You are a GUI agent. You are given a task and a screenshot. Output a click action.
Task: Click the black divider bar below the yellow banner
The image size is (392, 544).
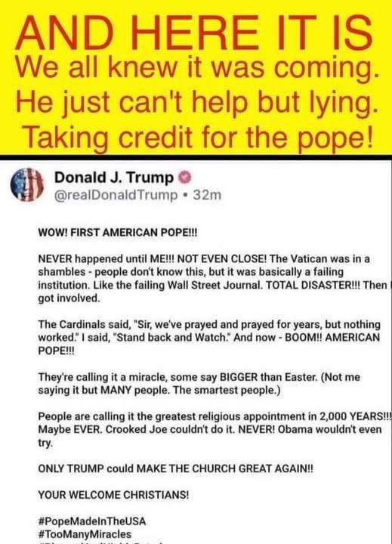coord(196,157)
